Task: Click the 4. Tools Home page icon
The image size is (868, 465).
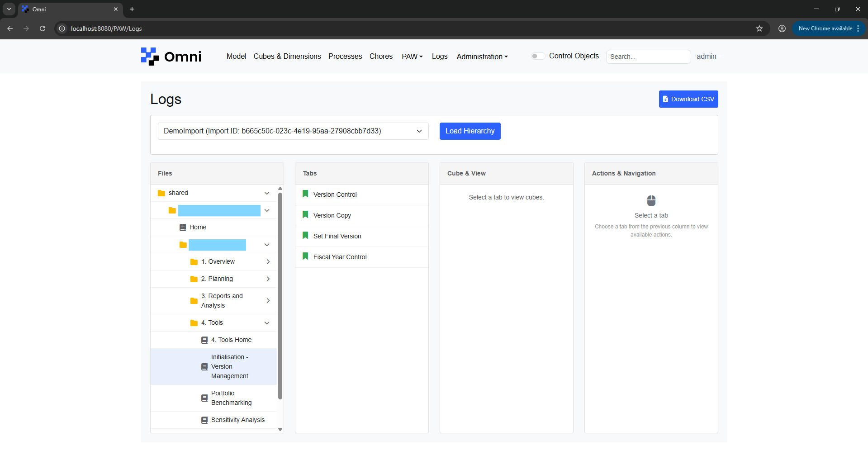Action: (204, 340)
